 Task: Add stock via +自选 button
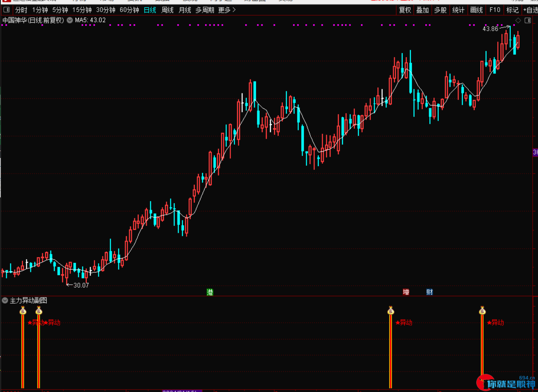coord(531,10)
